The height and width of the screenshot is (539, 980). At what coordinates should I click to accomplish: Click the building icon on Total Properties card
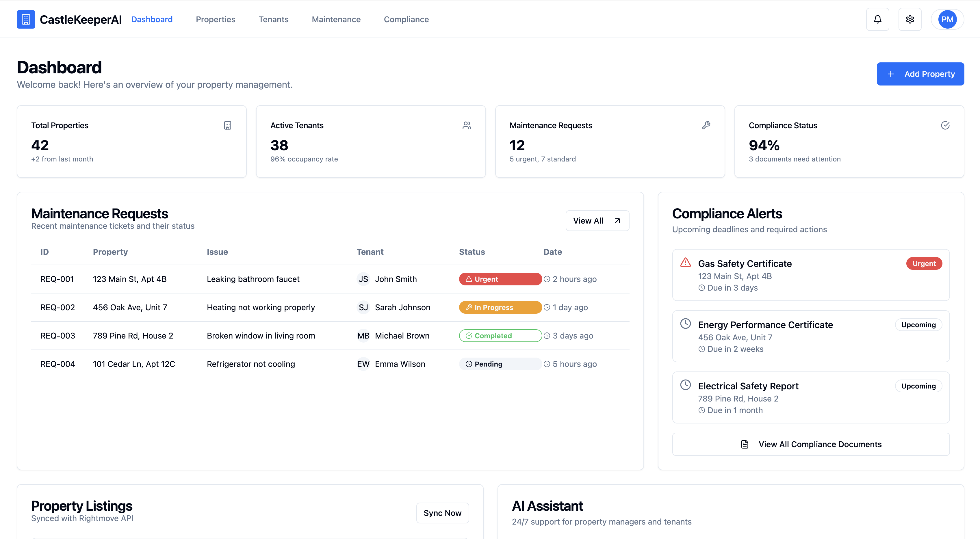tap(227, 125)
